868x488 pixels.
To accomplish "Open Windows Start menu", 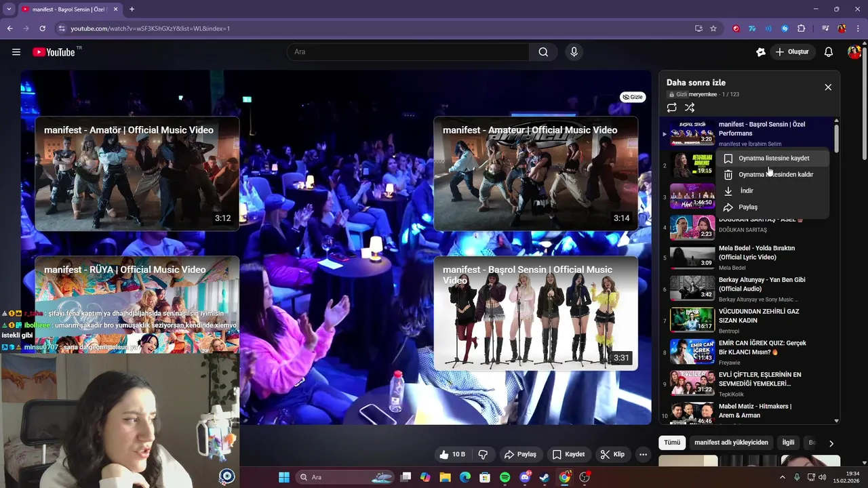I will click(x=284, y=477).
